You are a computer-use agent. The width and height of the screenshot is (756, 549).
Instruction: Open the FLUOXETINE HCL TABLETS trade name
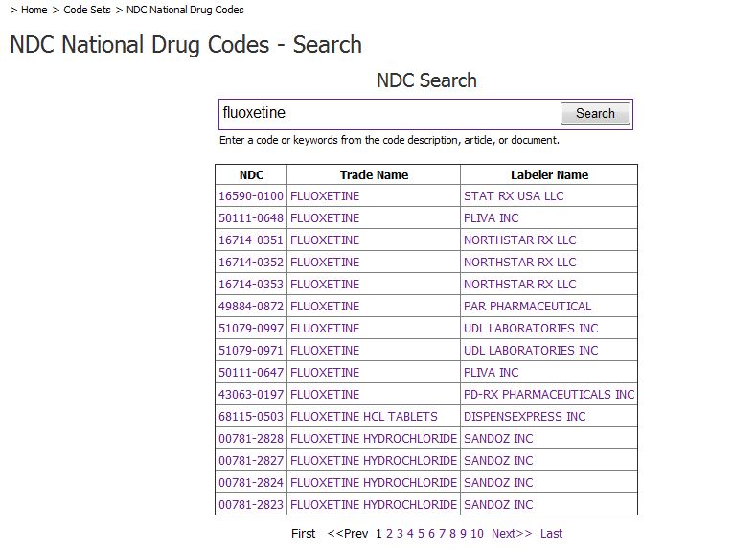[x=364, y=417]
